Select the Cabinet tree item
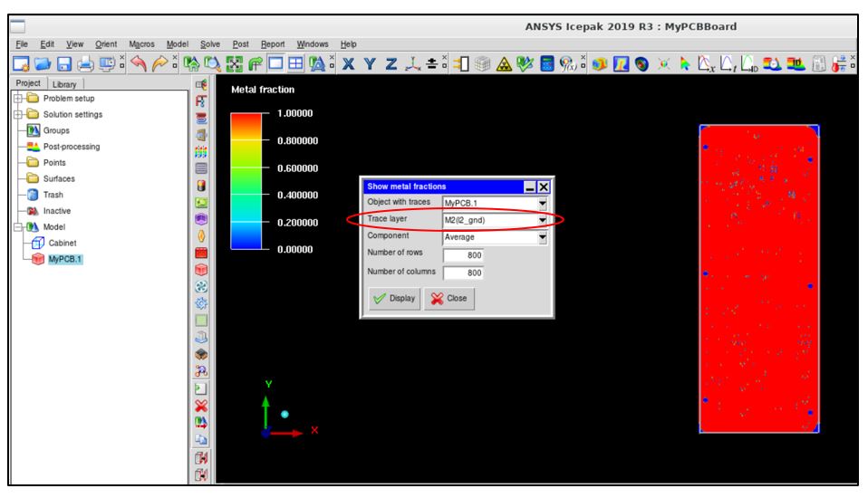 pyautogui.click(x=63, y=243)
